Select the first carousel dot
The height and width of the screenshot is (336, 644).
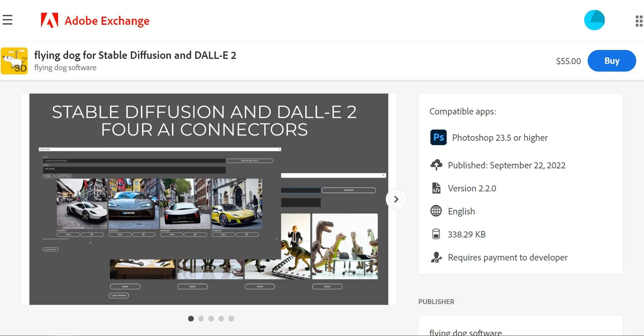pyautogui.click(x=191, y=319)
